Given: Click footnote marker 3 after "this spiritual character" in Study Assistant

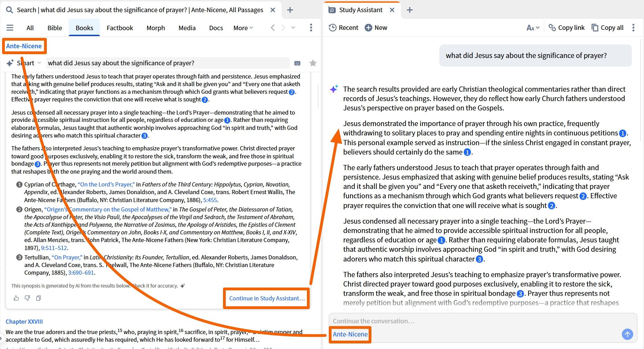Looking at the screenshot, I should 479,259.
